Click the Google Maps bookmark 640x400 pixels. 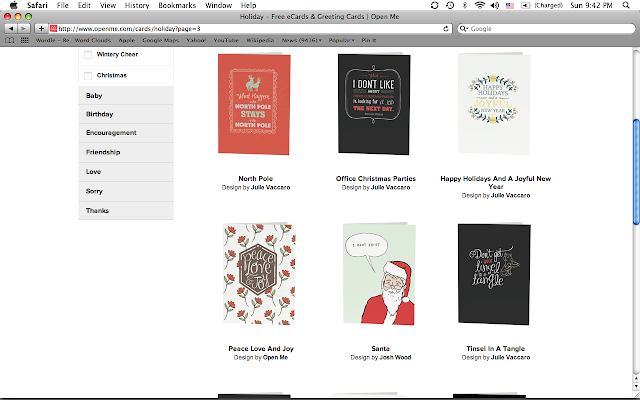click(x=160, y=40)
